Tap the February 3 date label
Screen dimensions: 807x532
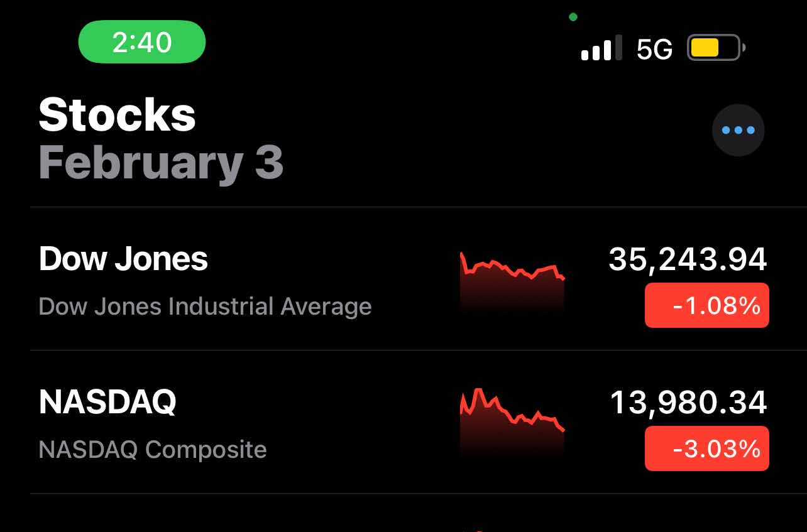[x=161, y=162]
